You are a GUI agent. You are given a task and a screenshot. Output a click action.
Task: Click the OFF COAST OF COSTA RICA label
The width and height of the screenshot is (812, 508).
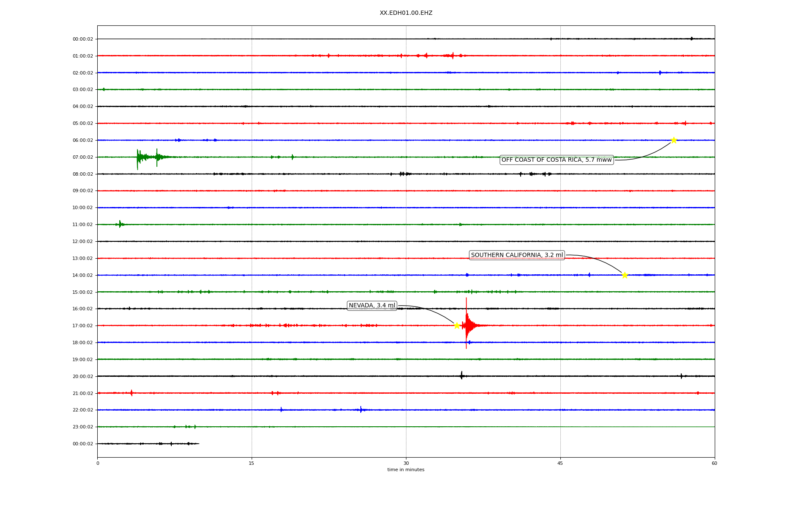pos(556,160)
